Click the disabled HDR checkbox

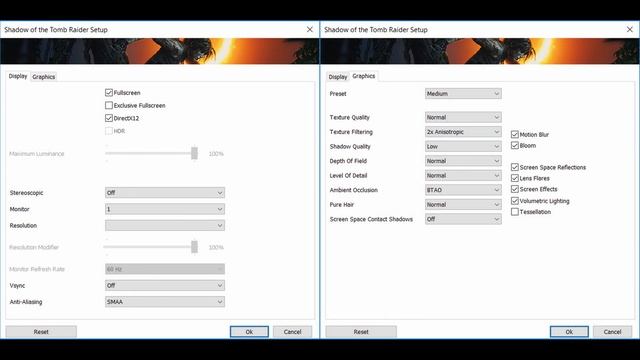pyautogui.click(x=109, y=131)
